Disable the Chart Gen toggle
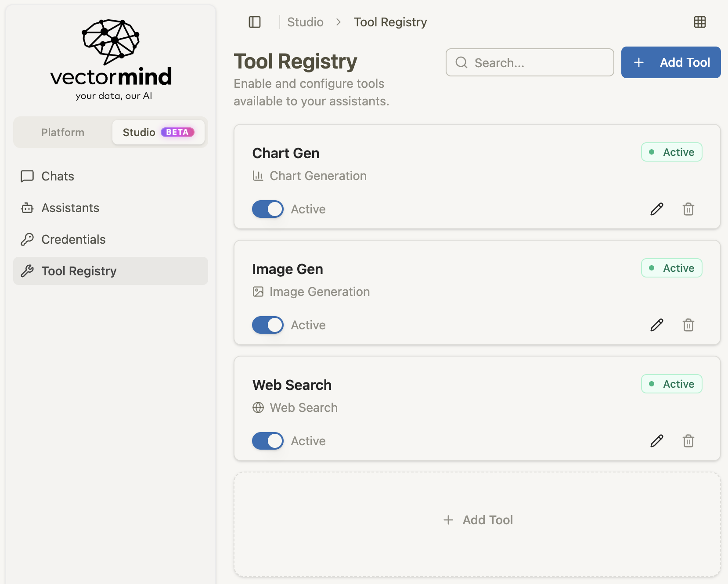 [x=268, y=209]
